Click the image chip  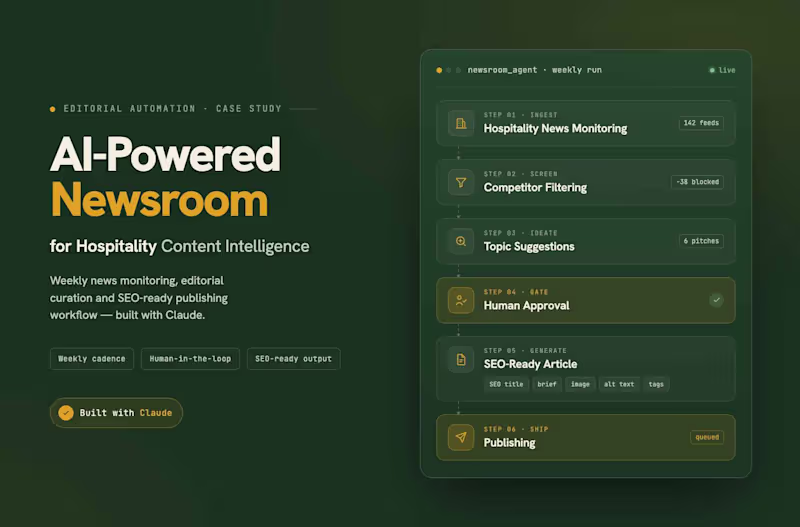coord(580,384)
